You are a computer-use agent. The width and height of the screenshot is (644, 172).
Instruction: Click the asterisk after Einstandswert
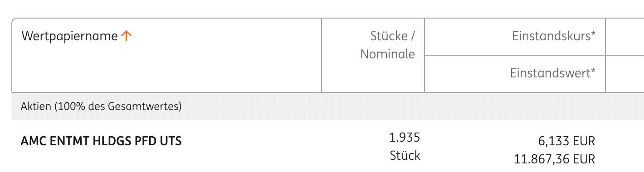coord(593,71)
